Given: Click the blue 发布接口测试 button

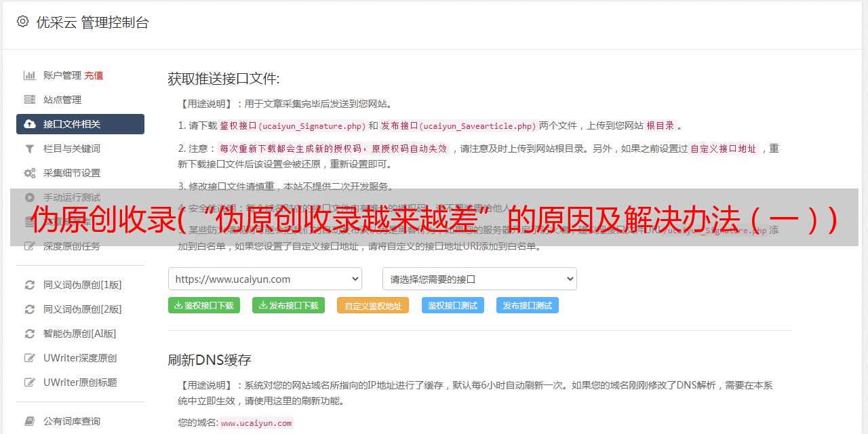Looking at the screenshot, I should coord(528,305).
